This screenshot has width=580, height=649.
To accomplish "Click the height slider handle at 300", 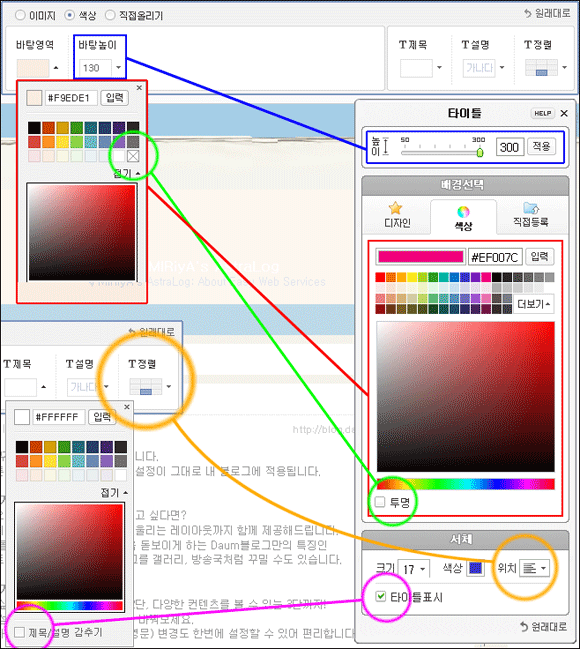I will pos(480,152).
